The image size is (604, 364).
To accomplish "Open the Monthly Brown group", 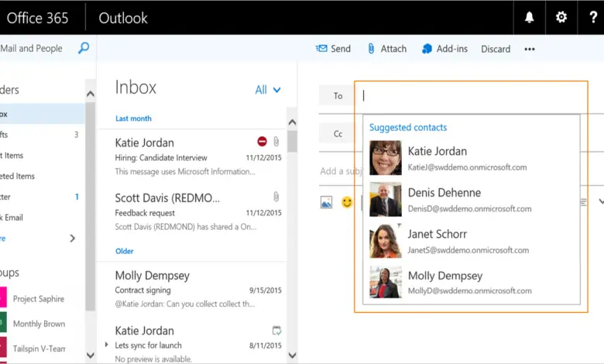I will [39, 324].
